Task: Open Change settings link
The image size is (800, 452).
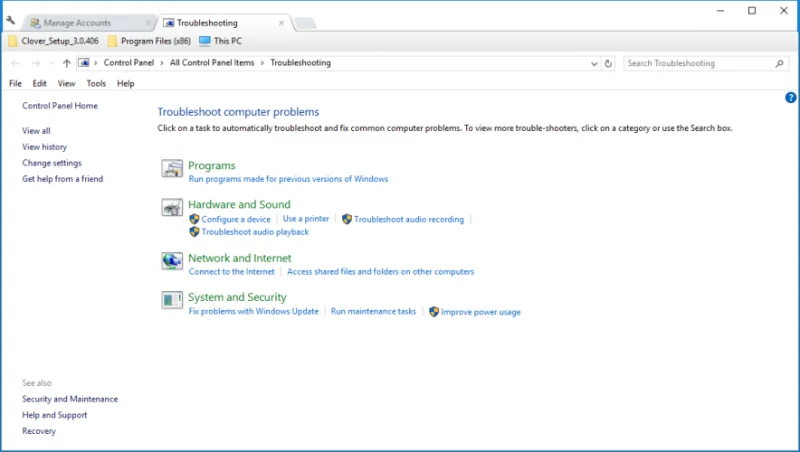Action: point(52,163)
